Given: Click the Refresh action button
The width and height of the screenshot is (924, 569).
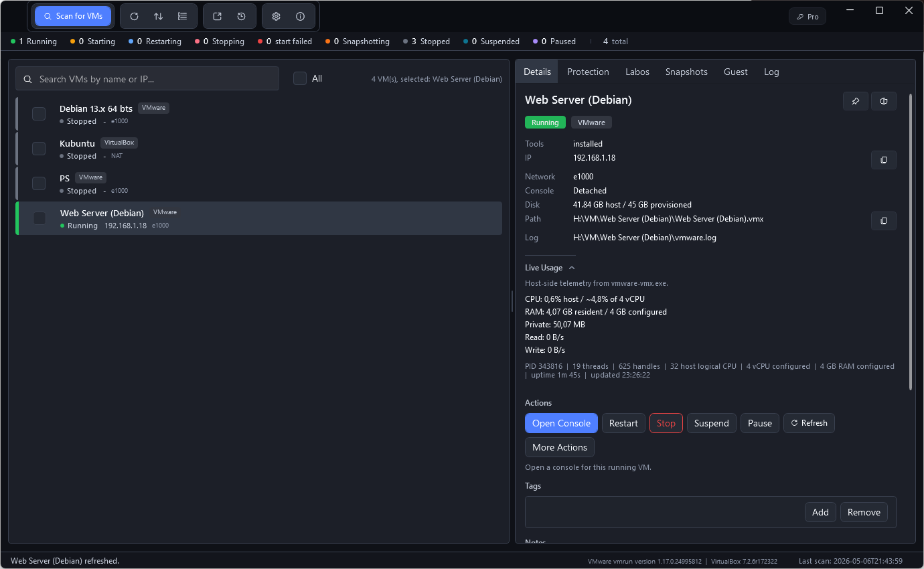Looking at the screenshot, I should pyautogui.click(x=809, y=423).
